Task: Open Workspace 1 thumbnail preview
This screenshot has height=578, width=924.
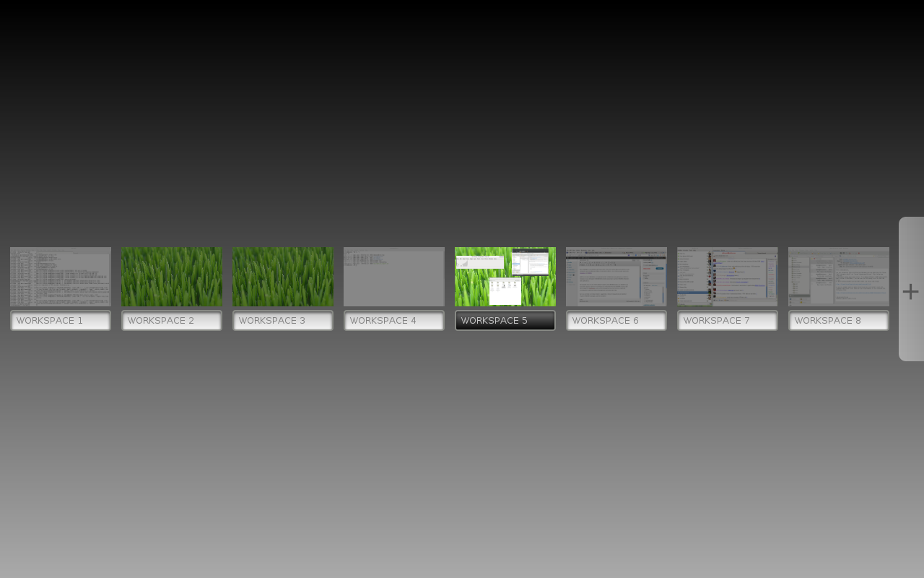Action: (61, 277)
